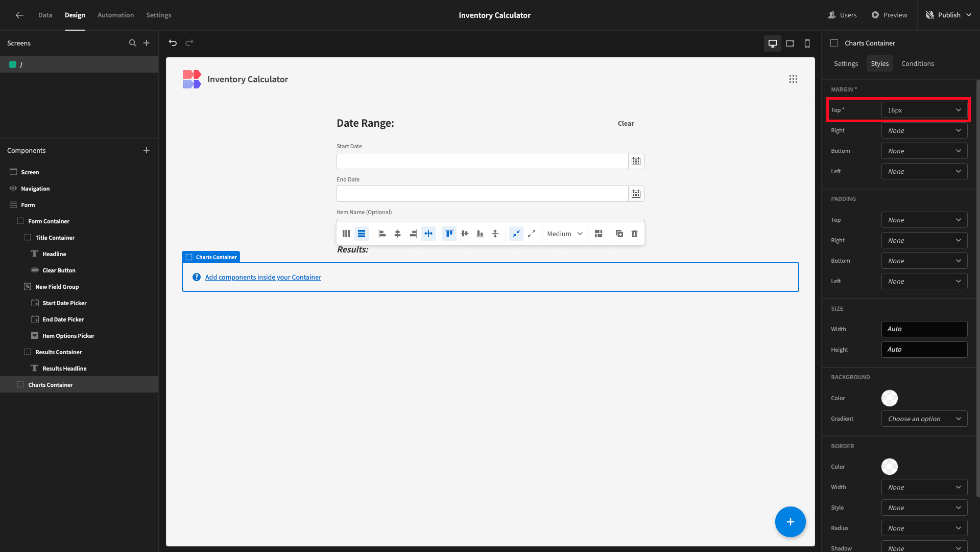The image size is (980, 552).
Task: Select the Results Headline tree item
Action: coord(79,369)
